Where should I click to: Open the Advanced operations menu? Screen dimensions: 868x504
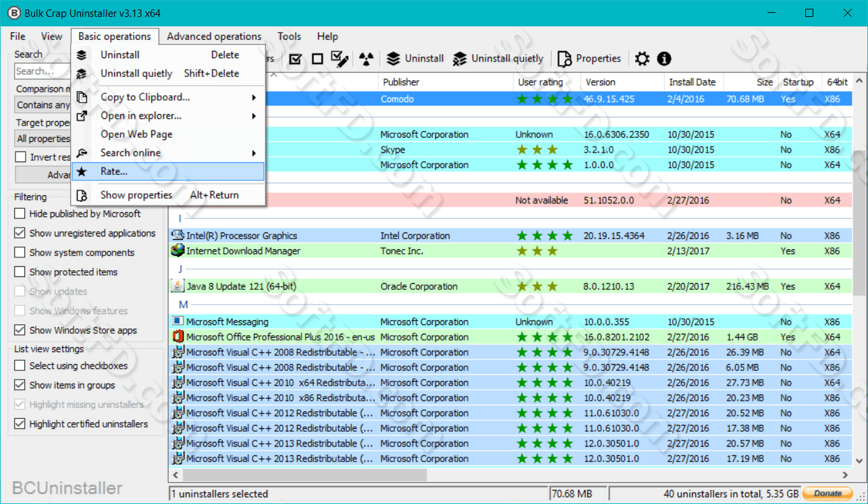click(214, 36)
